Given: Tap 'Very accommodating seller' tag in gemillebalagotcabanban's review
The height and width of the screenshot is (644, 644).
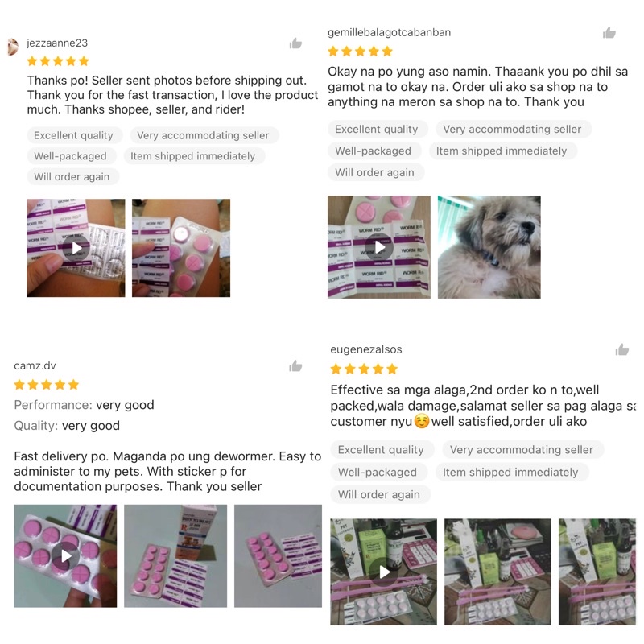Looking at the screenshot, I should (x=512, y=129).
